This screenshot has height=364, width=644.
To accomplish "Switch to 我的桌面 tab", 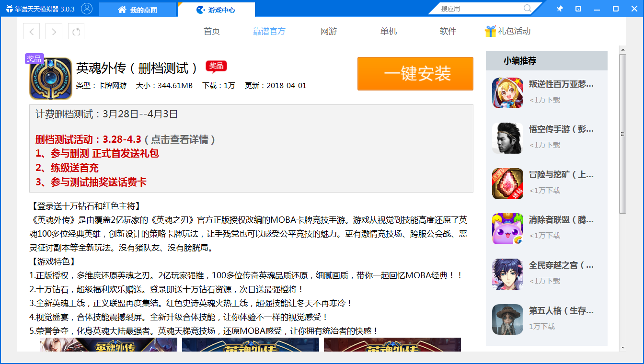I will [x=137, y=10].
